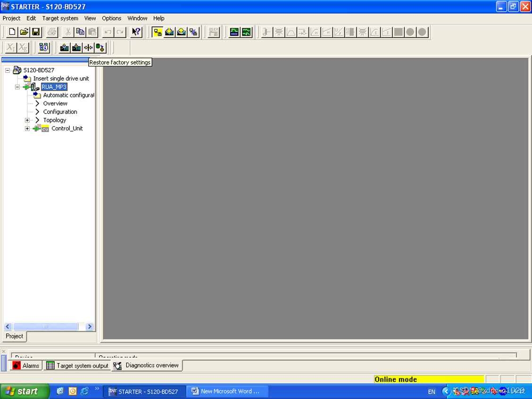Click the New project icon
The image size is (532, 399).
click(x=12, y=32)
